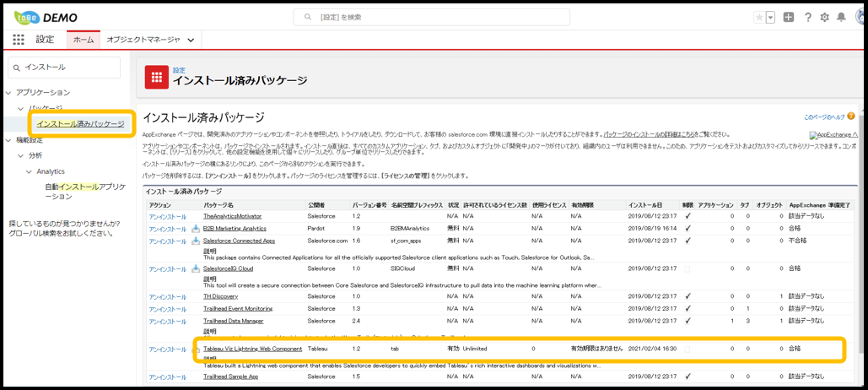
Task: Click the download icon for SalesforceIQ Cloud
Action: pos(196,268)
